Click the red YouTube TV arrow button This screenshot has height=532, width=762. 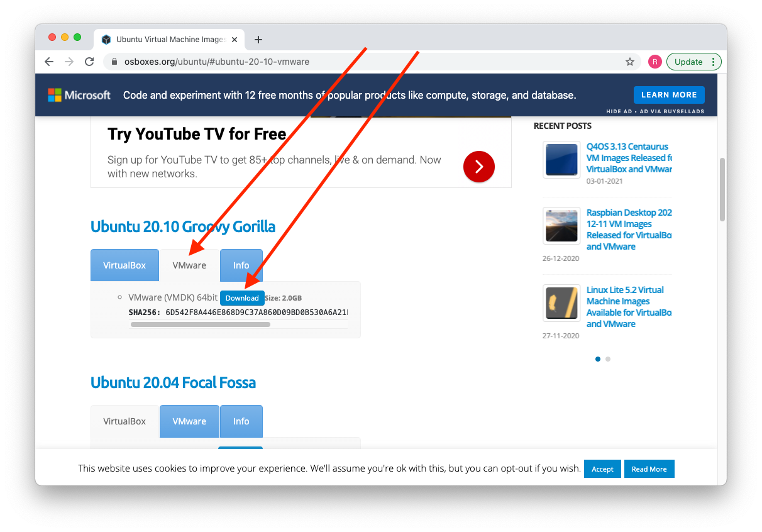coord(478,167)
